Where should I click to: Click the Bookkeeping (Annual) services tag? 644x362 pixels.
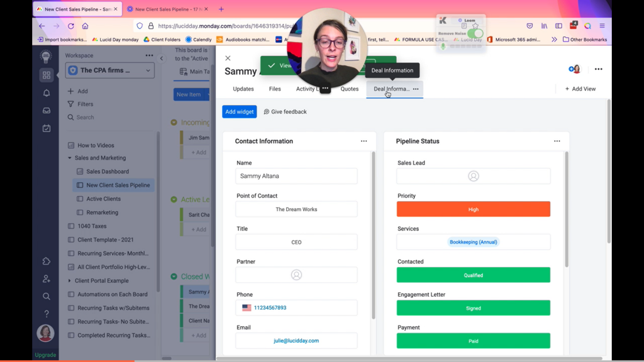point(473,242)
